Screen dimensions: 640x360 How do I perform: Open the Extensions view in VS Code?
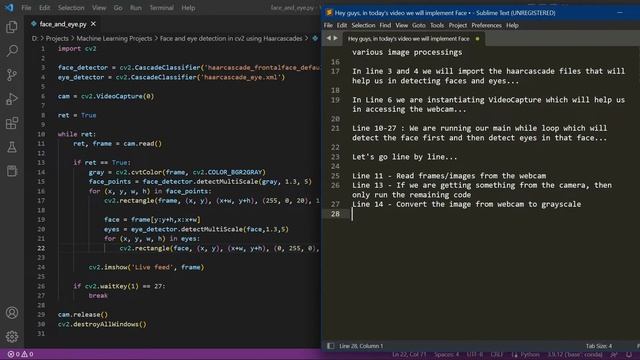pyautogui.click(x=12, y=123)
